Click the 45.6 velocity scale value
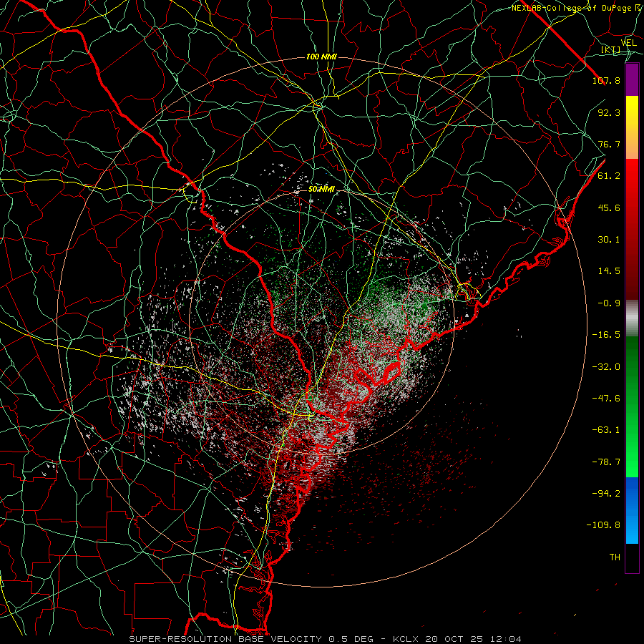This screenshot has width=644, height=644. coord(609,208)
